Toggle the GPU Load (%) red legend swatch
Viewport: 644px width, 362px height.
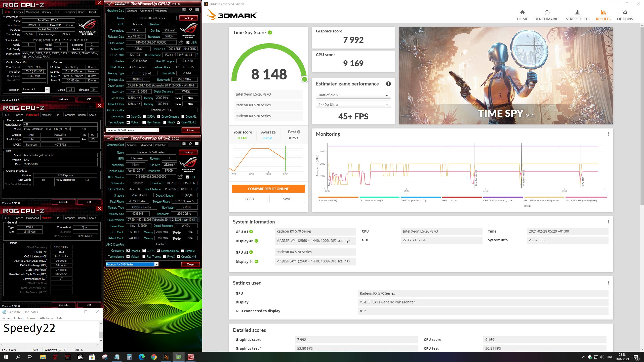tap(462, 197)
